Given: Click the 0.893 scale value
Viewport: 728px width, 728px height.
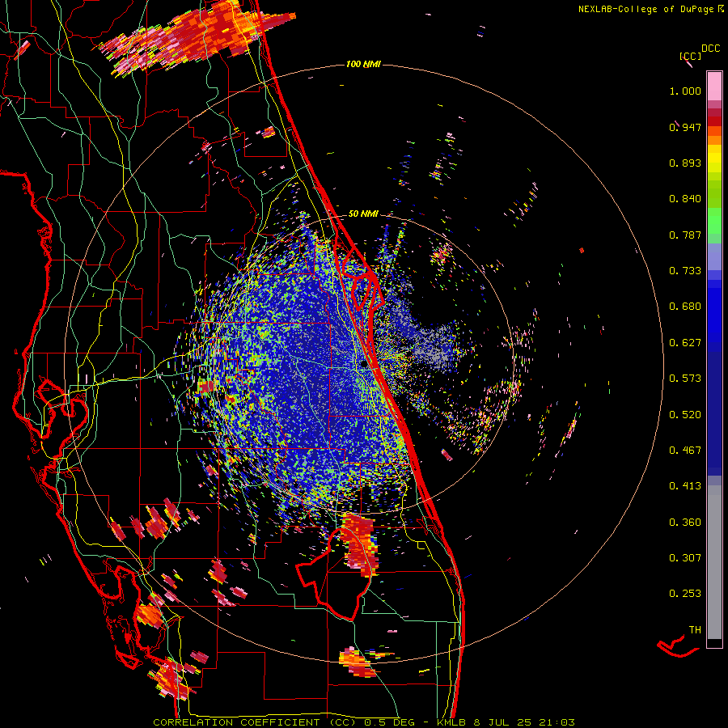Looking at the screenshot, I should click(x=685, y=163).
